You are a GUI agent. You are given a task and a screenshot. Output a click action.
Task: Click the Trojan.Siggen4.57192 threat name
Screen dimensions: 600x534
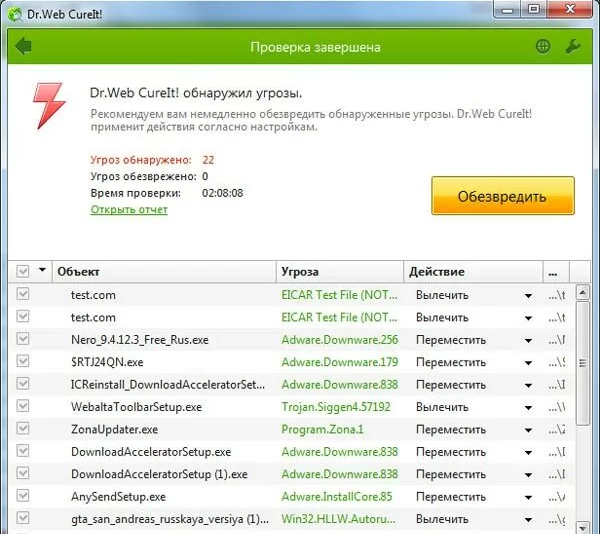336,407
